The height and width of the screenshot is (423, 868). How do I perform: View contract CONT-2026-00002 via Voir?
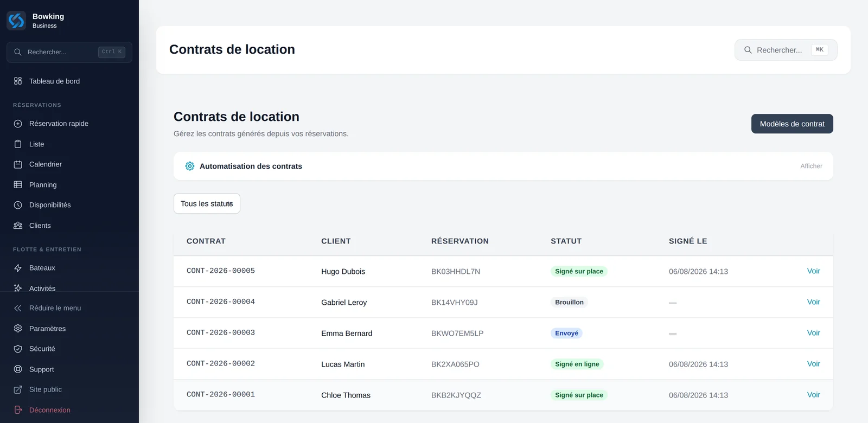(x=813, y=364)
